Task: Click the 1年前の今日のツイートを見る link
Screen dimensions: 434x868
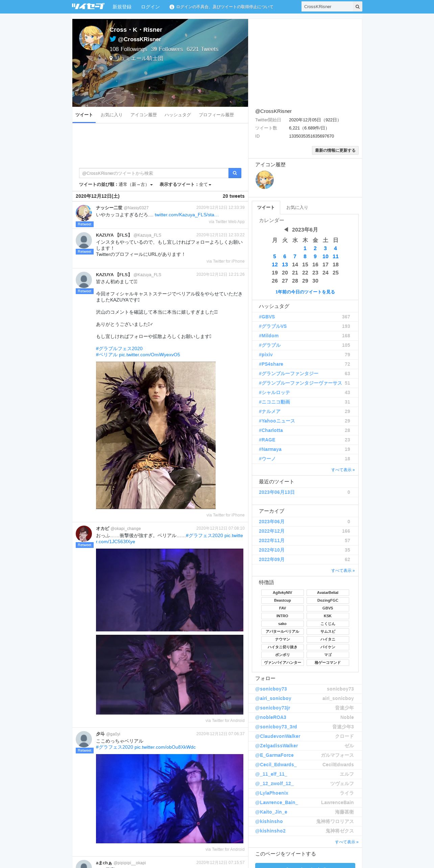Action: (305, 292)
